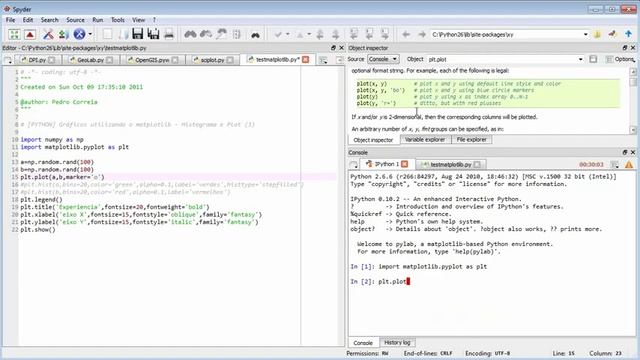Open the crossed tools preferences icon
Screen dimensions: 640x360
click(48, 34)
